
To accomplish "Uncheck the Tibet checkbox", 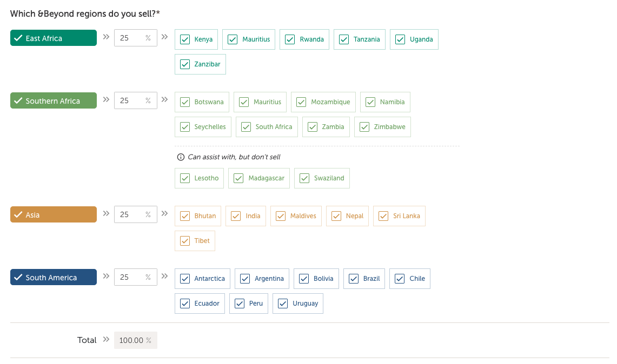I will coord(185,241).
